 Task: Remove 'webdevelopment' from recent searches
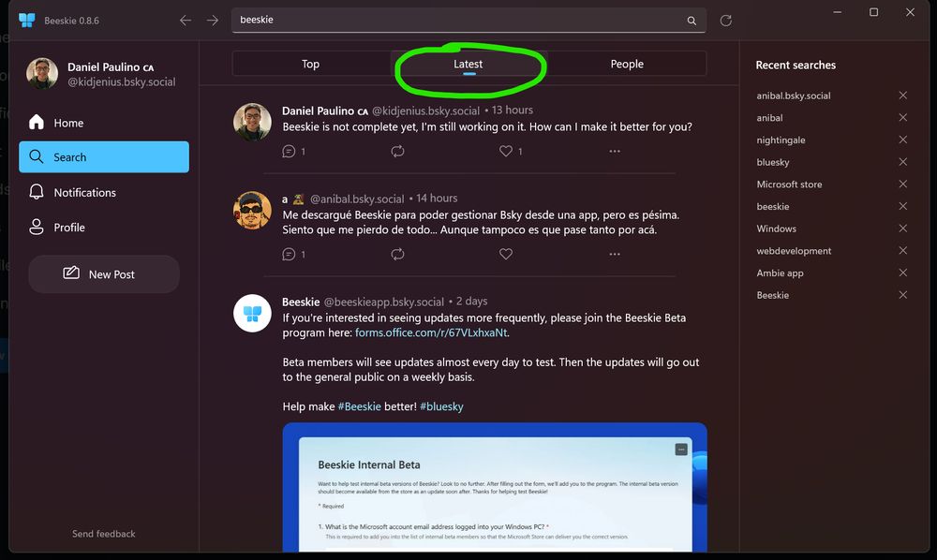[903, 251]
